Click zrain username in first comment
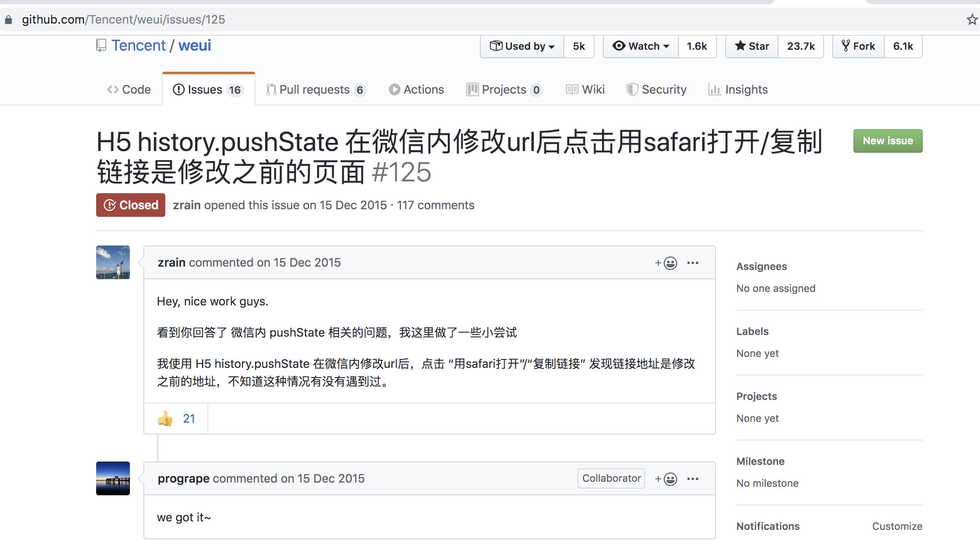The width and height of the screenshot is (980, 540). (x=172, y=262)
